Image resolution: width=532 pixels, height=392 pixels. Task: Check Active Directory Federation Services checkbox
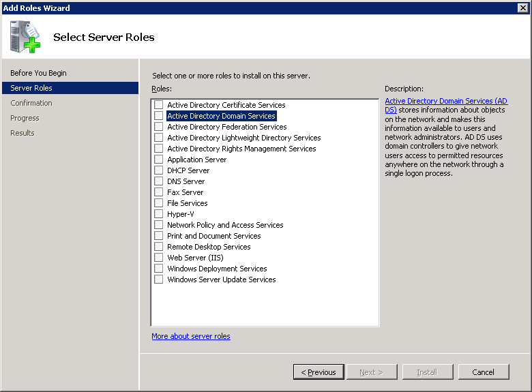pos(158,127)
